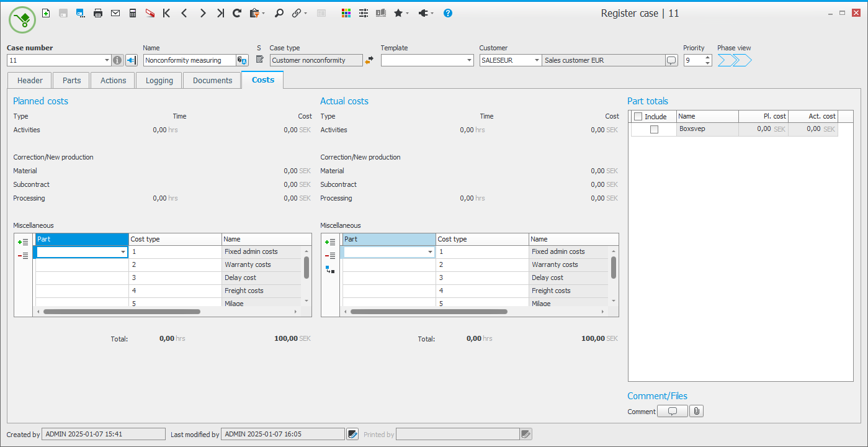Click the Print icon in toolbar
Screen dimensions: 868x447
[x=98, y=13]
